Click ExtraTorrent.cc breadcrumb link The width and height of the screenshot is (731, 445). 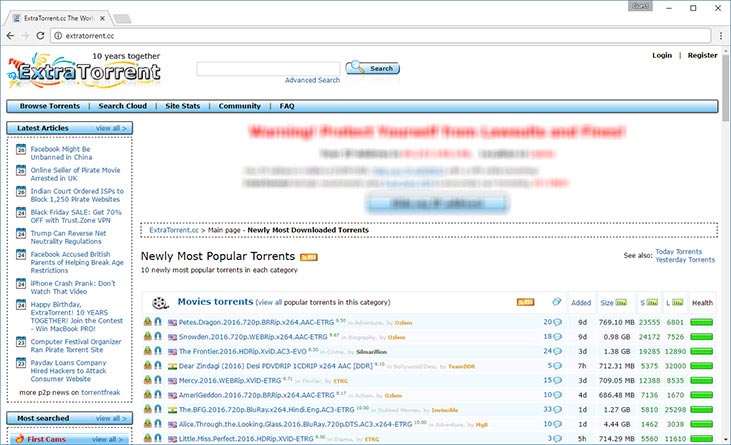pyautogui.click(x=174, y=230)
